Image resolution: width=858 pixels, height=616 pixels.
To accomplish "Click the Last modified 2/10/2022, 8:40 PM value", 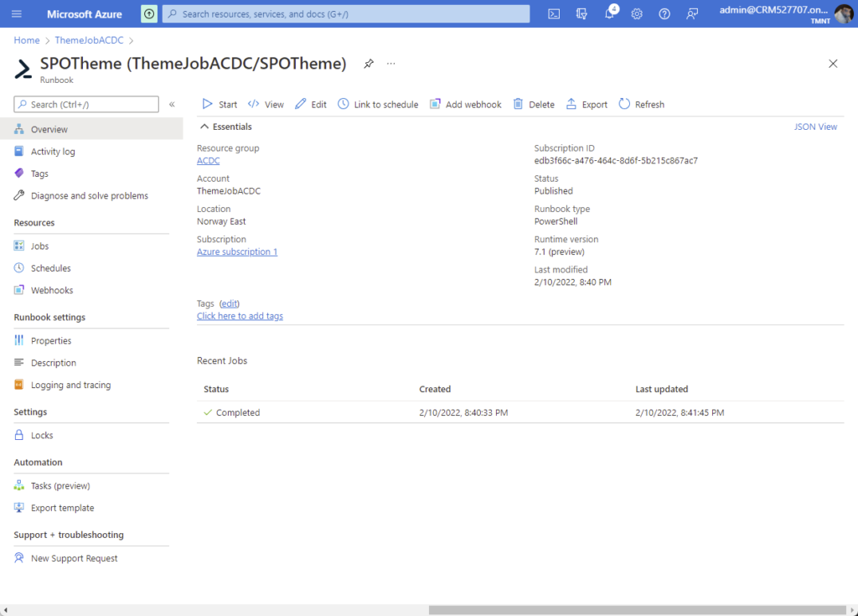I will point(573,282).
